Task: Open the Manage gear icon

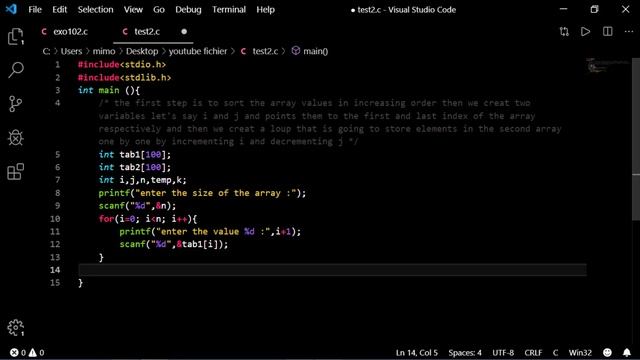Action: pyautogui.click(x=16, y=327)
